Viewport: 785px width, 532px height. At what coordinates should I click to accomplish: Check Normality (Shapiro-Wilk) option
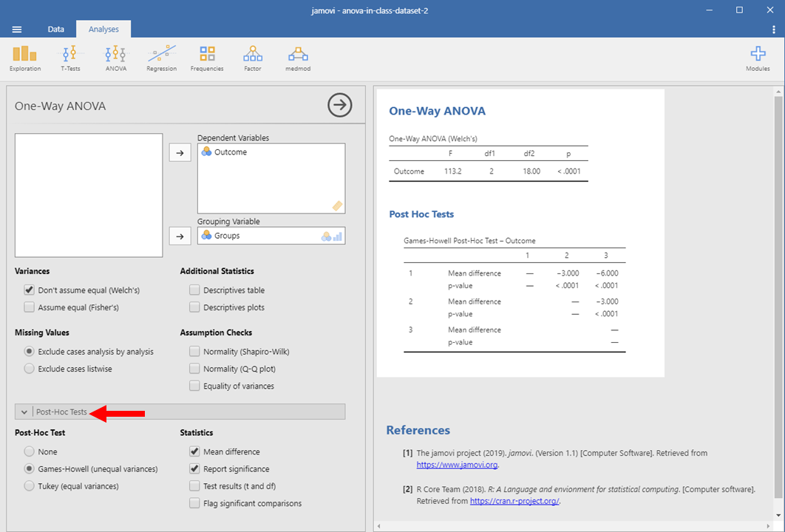pos(194,352)
